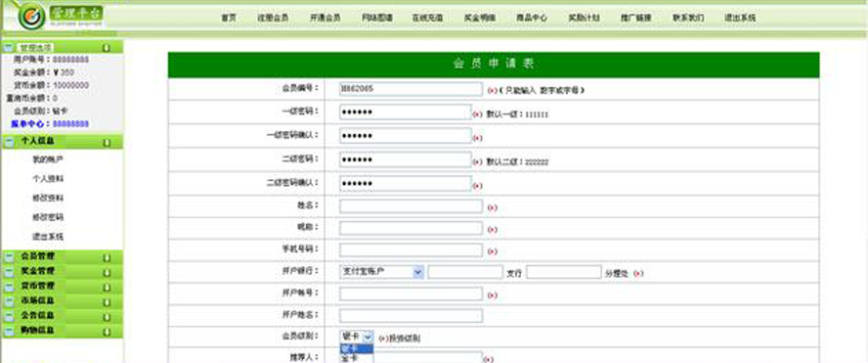Click the 会员编号 input field
The height and width of the screenshot is (363, 868).
[x=411, y=89]
